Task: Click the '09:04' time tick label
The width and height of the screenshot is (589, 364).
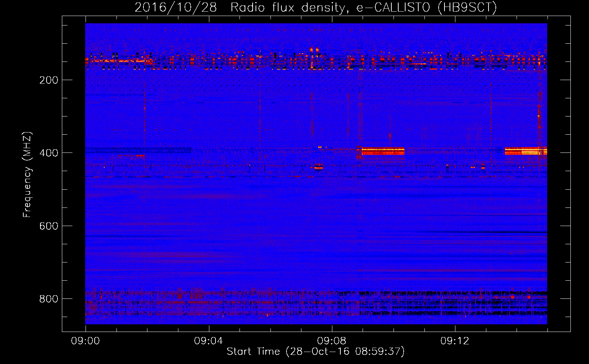Action: click(x=208, y=341)
